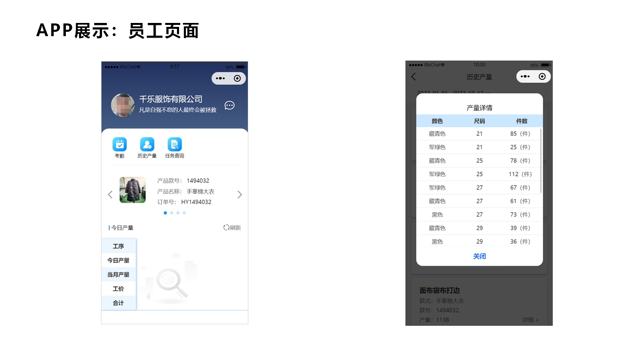644x359 pixels.
Task: Click the 25（件）cell
Action: coord(520,147)
